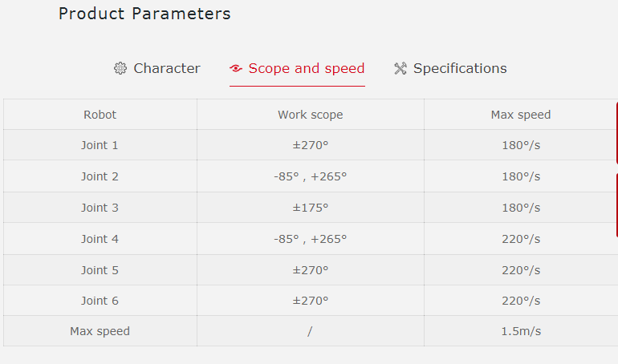Select the Joint 5 row label
Image resolution: width=618 pixels, height=364 pixels.
(100, 270)
